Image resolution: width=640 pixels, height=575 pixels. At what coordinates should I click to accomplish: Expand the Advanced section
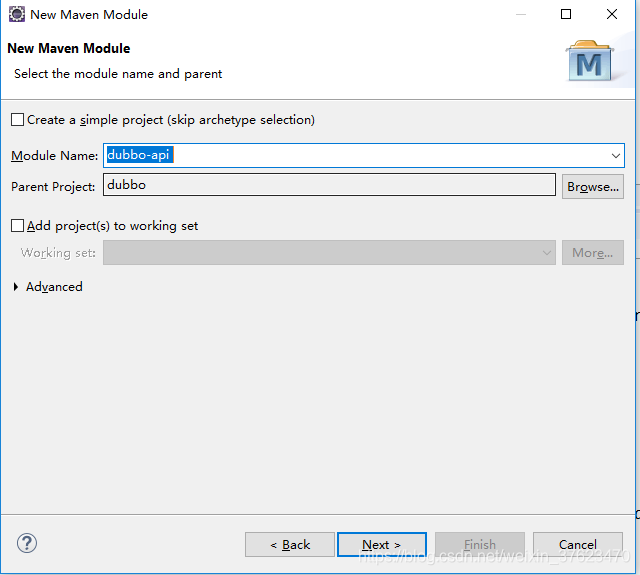click(16, 287)
